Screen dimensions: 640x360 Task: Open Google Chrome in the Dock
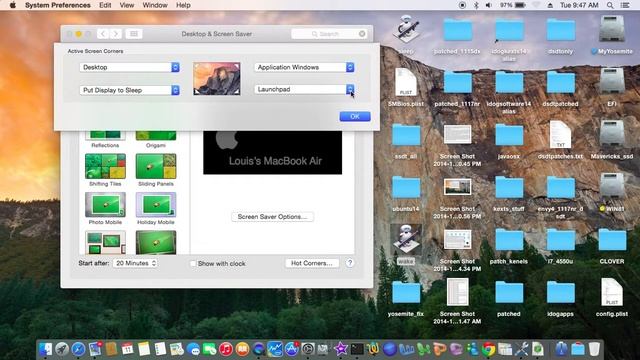point(488,349)
